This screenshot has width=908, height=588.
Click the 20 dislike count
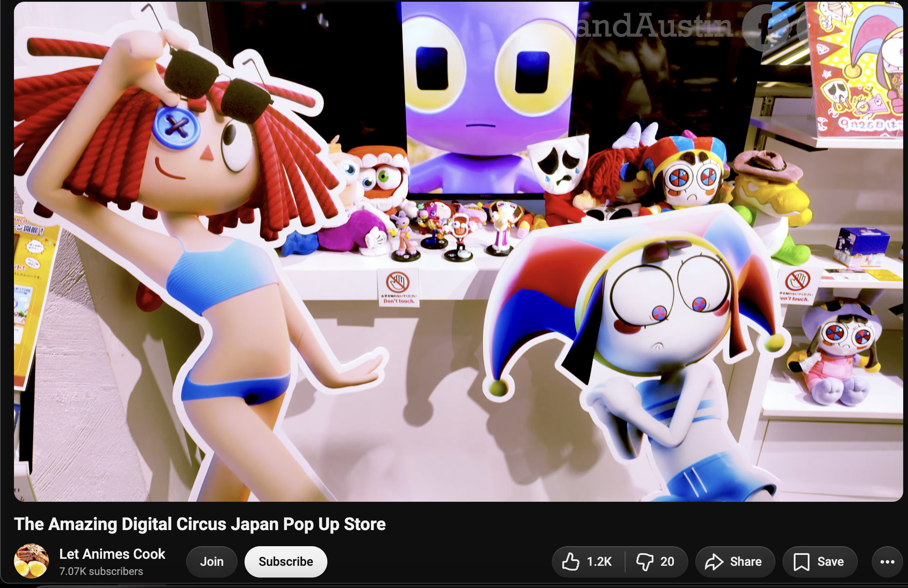click(667, 561)
